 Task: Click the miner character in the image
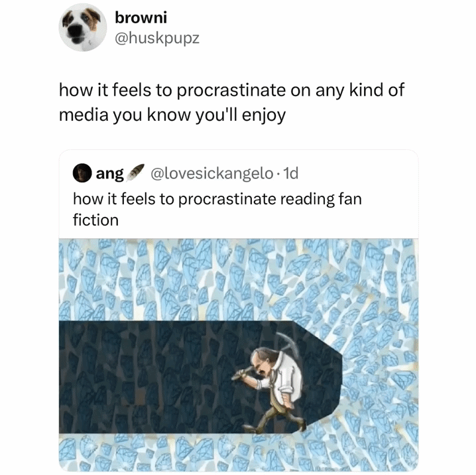(270, 383)
